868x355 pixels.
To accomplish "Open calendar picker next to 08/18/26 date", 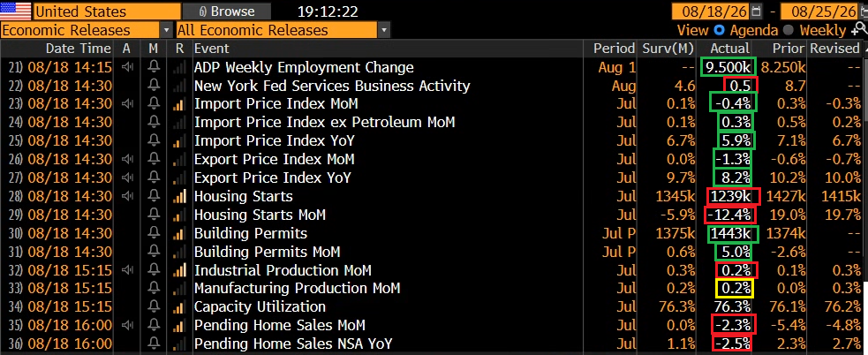I will pos(757,11).
